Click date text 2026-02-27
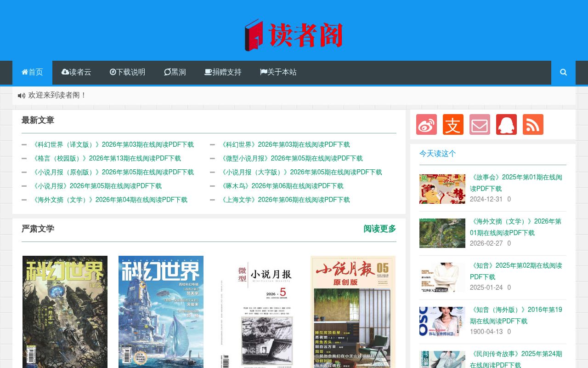The width and height of the screenshot is (588, 368). (x=486, y=243)
